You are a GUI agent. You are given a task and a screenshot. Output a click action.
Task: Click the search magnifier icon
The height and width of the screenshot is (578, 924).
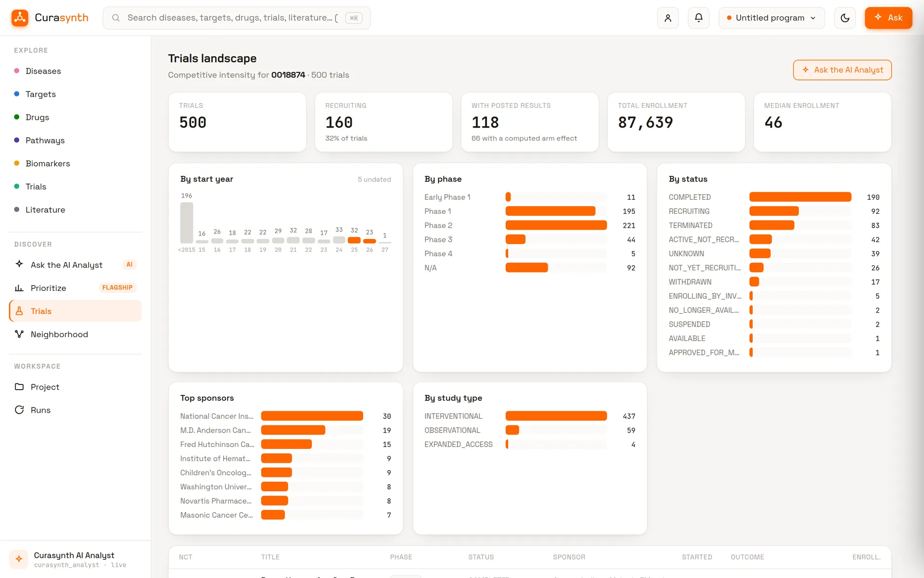pyautogui.click(x=115, y=18)
